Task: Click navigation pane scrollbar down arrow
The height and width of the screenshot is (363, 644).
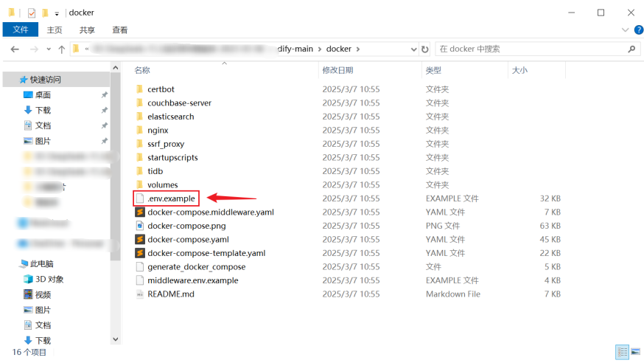Action: click(x=116, y=339)
